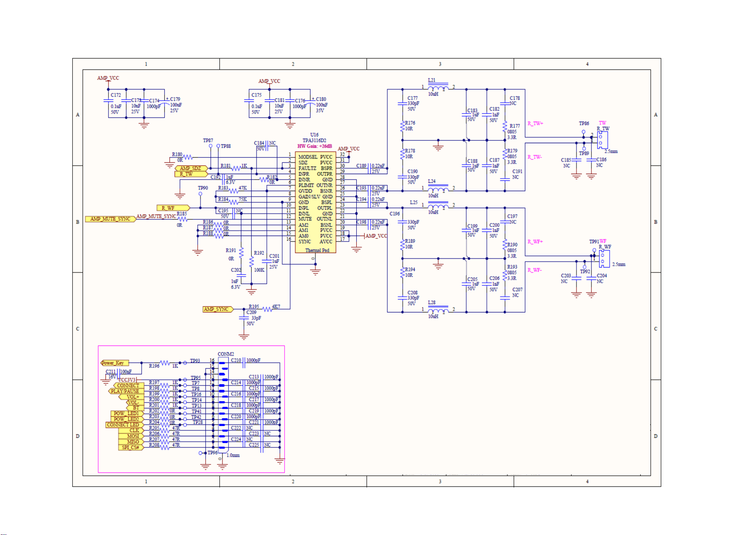Select the 'HW Gain: +26dB' annotation
The height and width of the screenshot is (535, 756).
tap(315, 146)
